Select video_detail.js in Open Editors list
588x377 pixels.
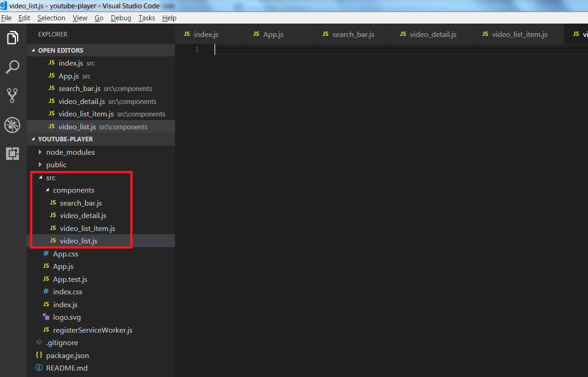tap(101, 101)
